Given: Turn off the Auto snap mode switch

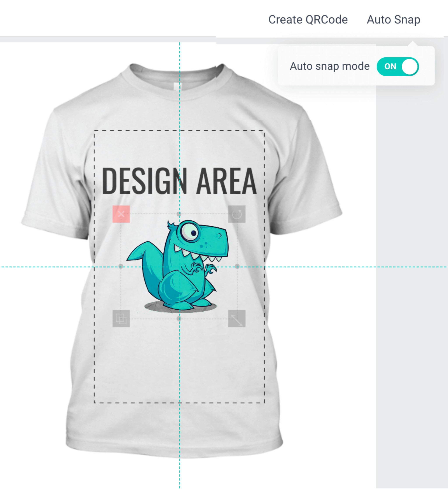Looking at the screenshot, I should tap(397, 67).
